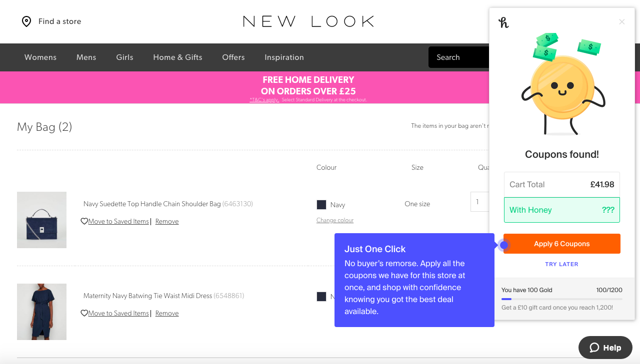Click the 'Coupons found!' heading

pyautogui.click(x=562, y=154)
